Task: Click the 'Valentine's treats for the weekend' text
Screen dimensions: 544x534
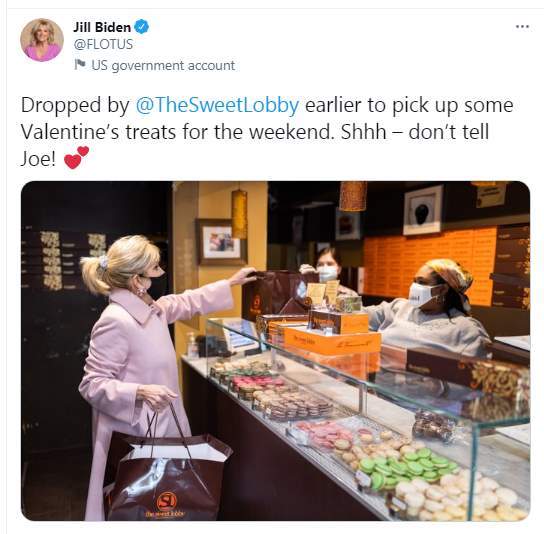Action: click(x=177, y=132)
